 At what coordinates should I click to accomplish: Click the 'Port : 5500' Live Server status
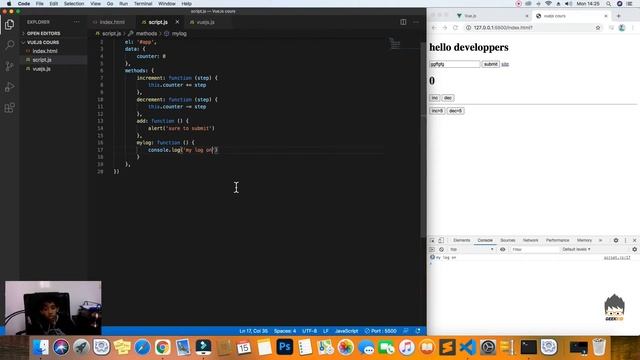click(x=380, y=331)
